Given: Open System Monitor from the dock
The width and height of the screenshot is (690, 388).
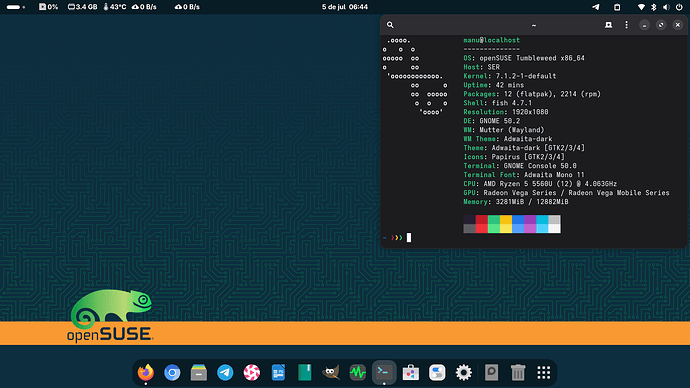Looking at the screenshot, I should coord(357,373).
